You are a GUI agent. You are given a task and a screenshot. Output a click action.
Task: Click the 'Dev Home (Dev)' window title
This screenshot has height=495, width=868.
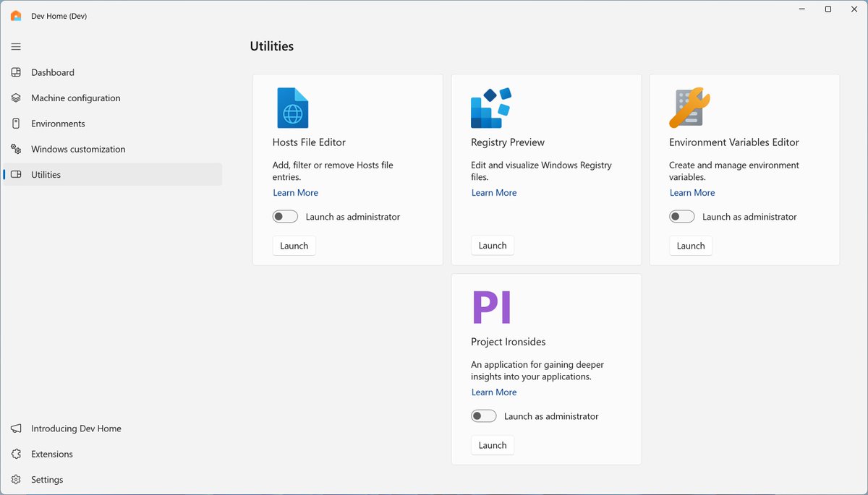tap(59, 16)
